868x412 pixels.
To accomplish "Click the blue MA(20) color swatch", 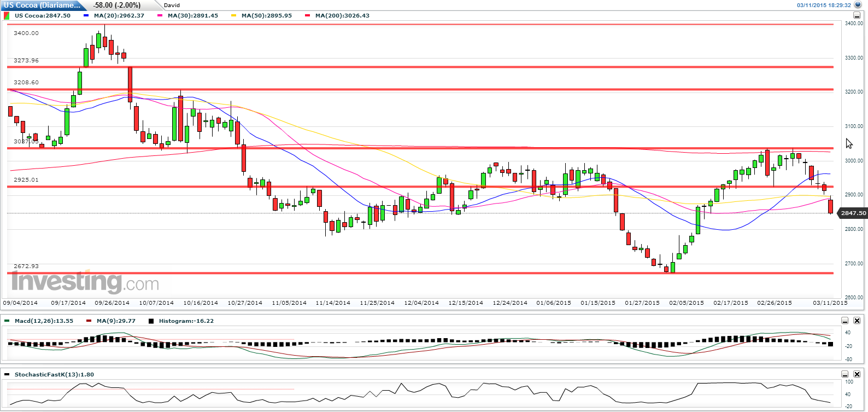I will [x=86, y=16].
